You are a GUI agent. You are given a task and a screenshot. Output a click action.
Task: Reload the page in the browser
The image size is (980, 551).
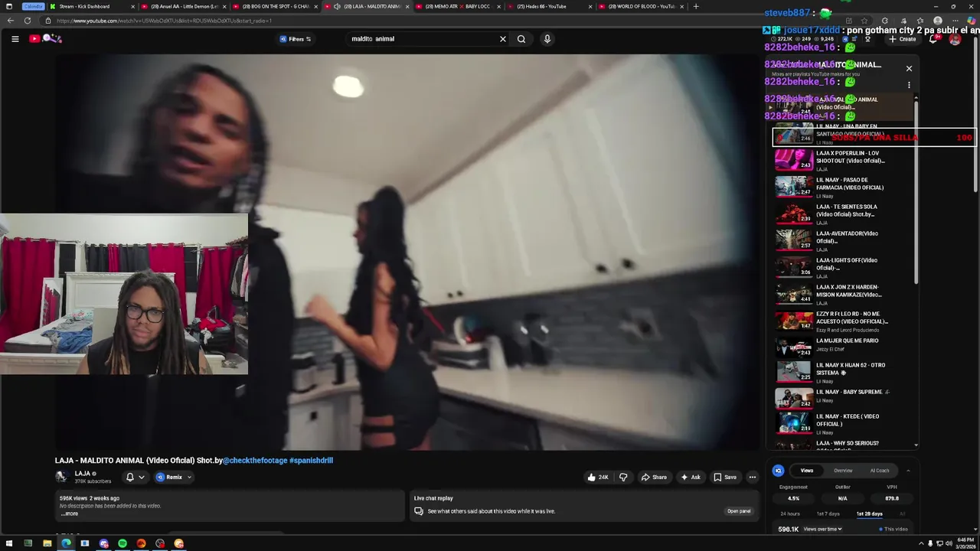coord(28,21)
